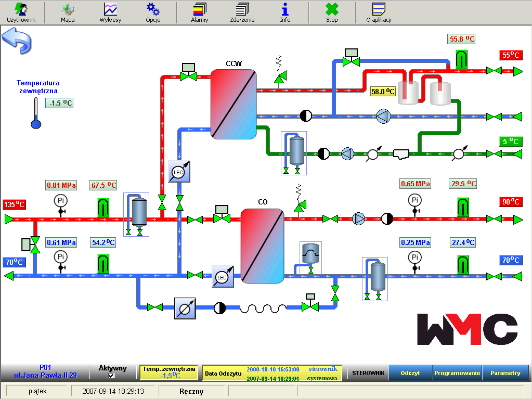Select temperature sensor below 55.8 °C reading

coord(461,59)
